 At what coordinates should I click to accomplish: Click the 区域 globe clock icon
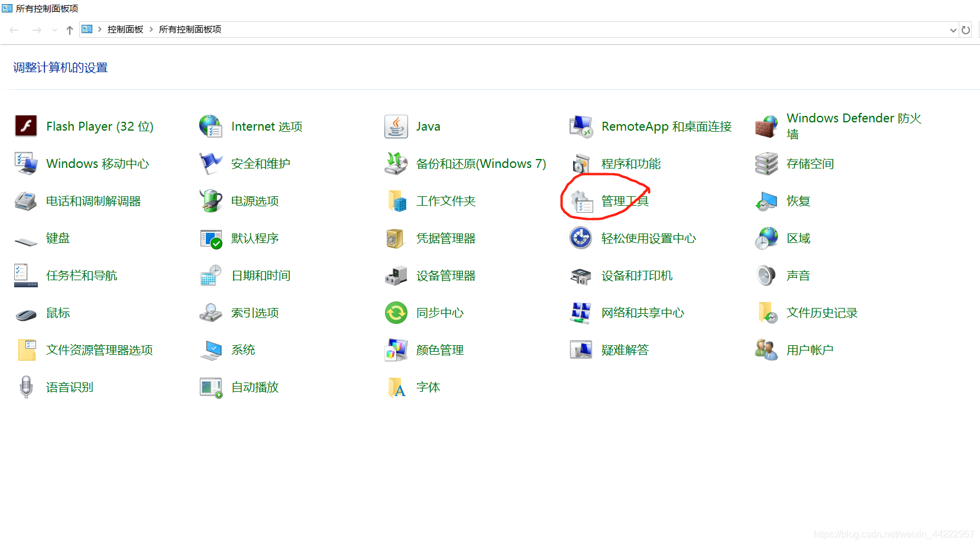point(766,238)
